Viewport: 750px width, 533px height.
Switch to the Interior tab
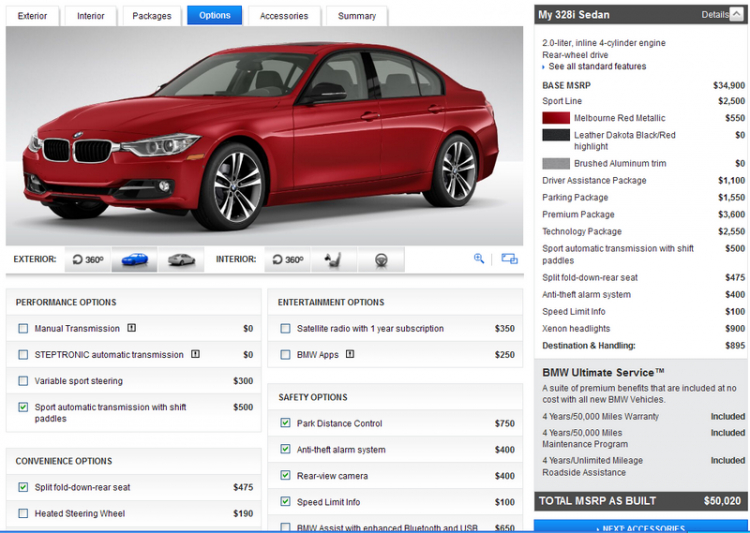click(x=90, y=16)
